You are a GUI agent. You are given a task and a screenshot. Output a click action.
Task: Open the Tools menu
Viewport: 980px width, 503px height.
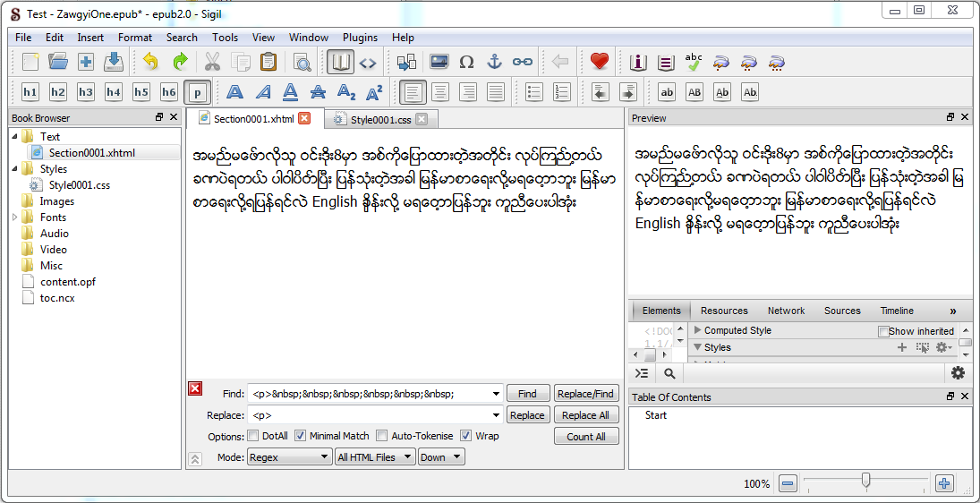click(225, 38)
